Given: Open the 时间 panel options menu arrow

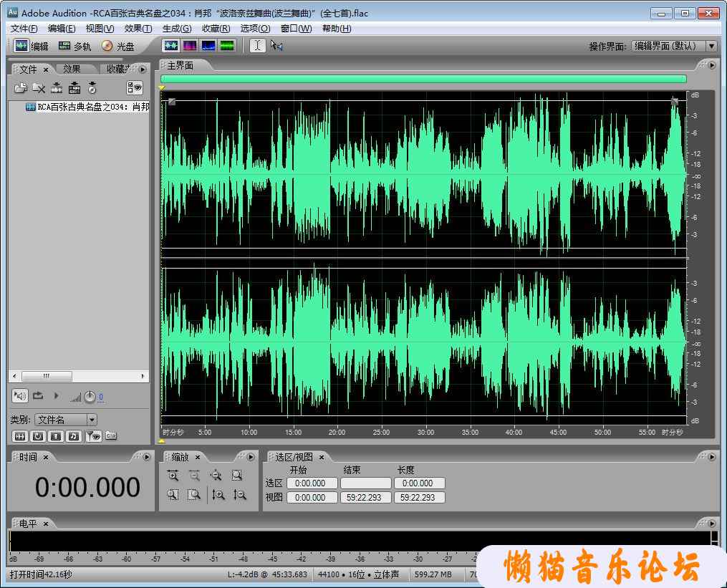Looking at the screenshot, I should (147, 457).
